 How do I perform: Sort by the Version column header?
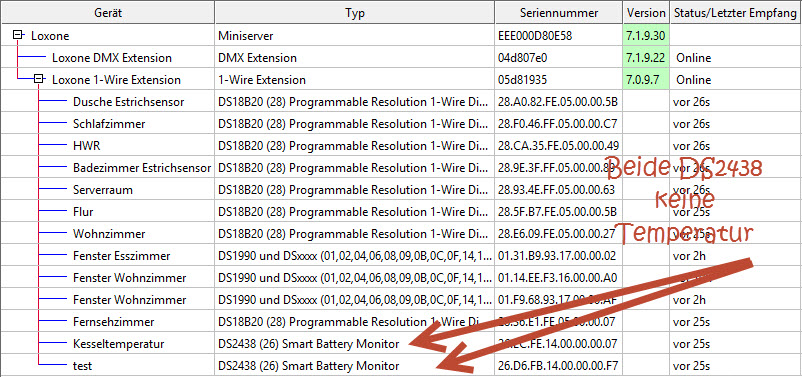click(646, 13)
